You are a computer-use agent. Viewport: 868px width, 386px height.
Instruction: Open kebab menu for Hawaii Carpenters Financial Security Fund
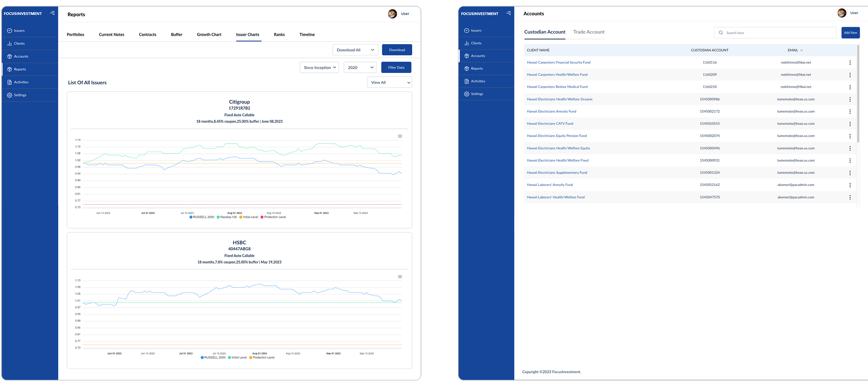point(850,63)
